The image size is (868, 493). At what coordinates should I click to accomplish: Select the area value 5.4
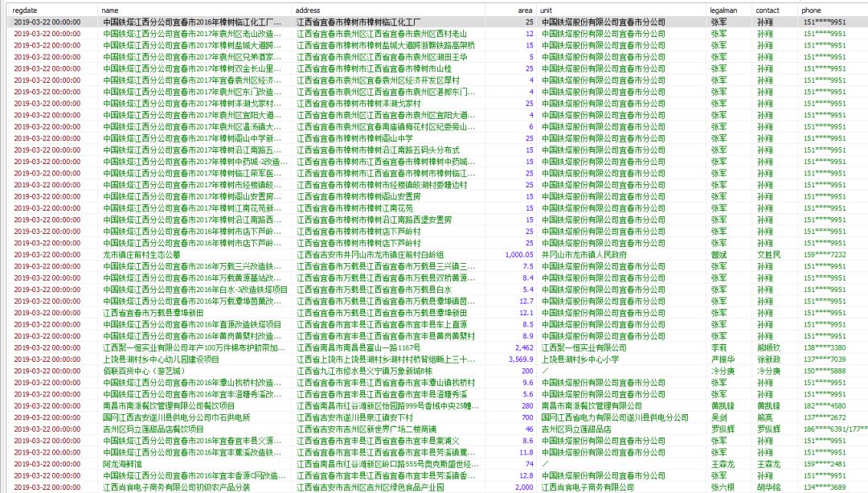(527, 290)
